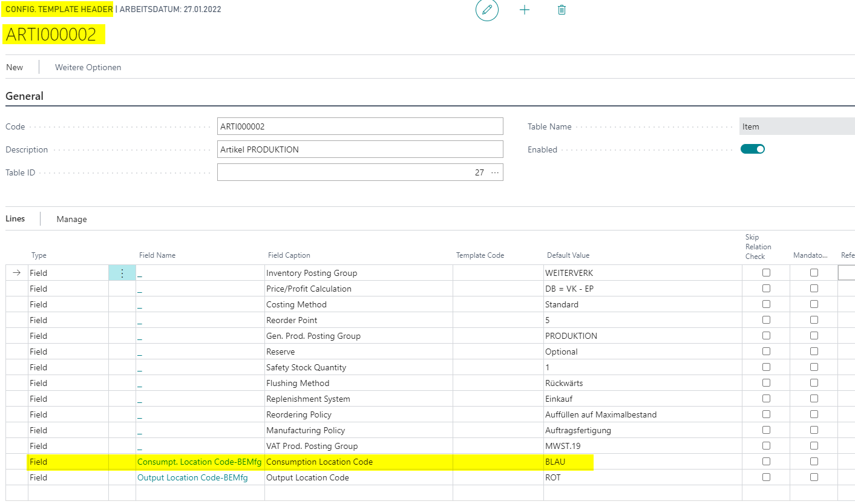
Task: Tick Skip Relation Check for Output Location Code
Action: click(x=766, y=477)
